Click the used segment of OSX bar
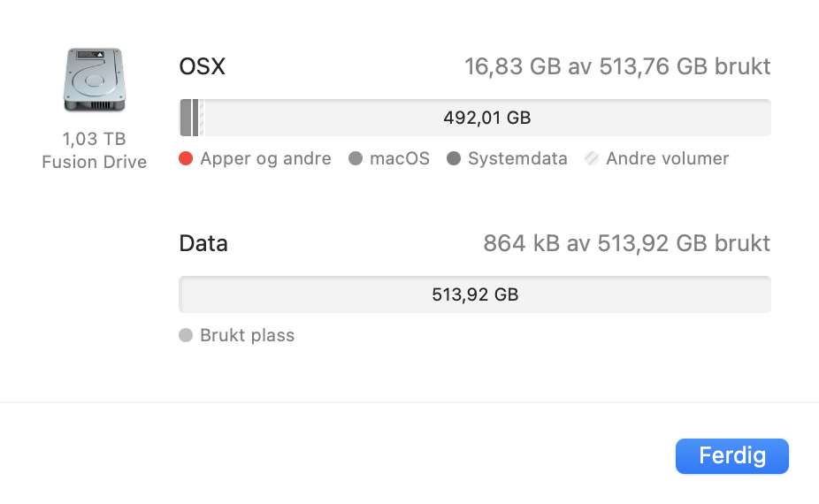 [189, 118]
